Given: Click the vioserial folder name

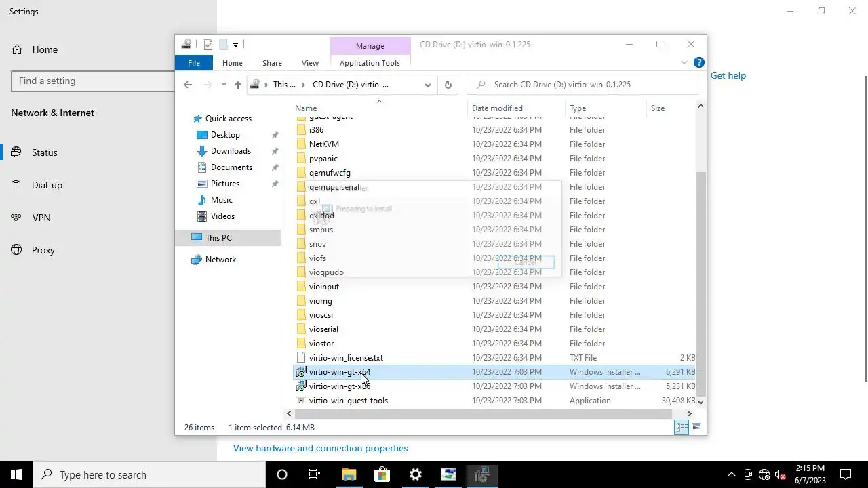Looking at the screenshot, I should pyautogui.click(x=323, y=329).
